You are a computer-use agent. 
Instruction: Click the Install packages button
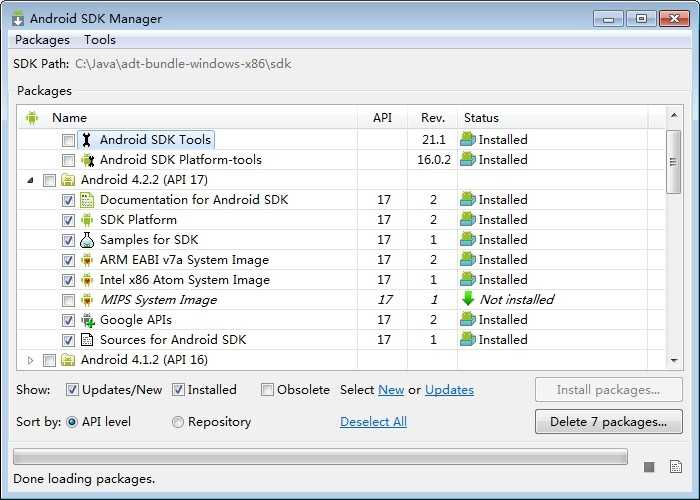pyautogui.click(x=608, y=390)
